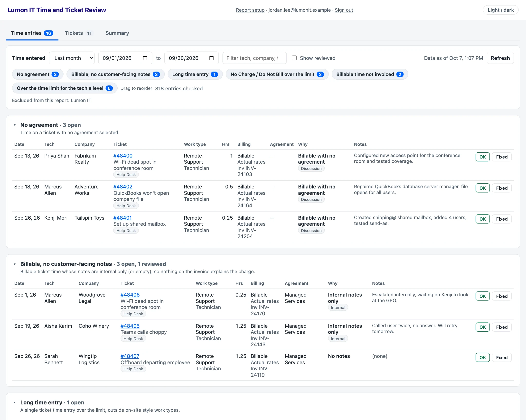Click the Sign out link
Viewport: 526px width, 420px height.
(x=344, y=10)
